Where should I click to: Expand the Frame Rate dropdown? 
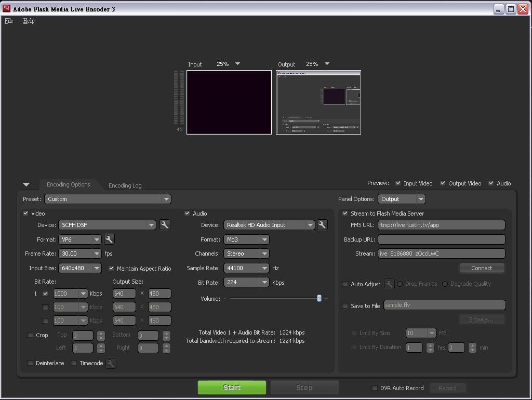click(97, 254)
